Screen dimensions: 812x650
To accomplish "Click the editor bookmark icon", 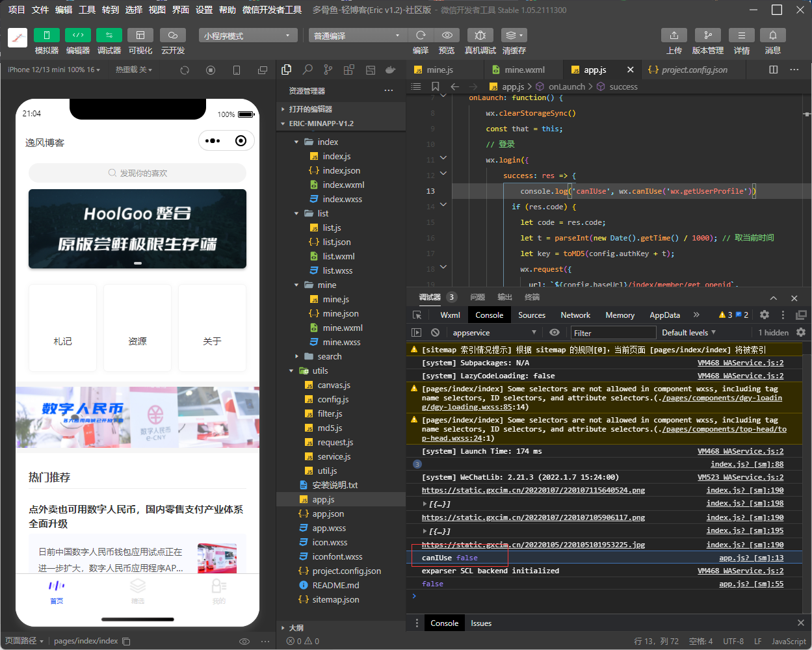I will pos(435,86).
